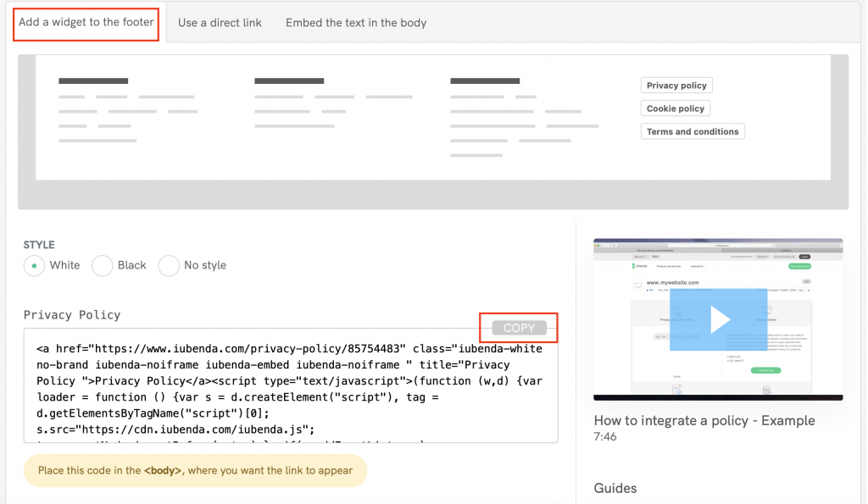Click the STYLE section heading
868x504 pixels.
39,244
